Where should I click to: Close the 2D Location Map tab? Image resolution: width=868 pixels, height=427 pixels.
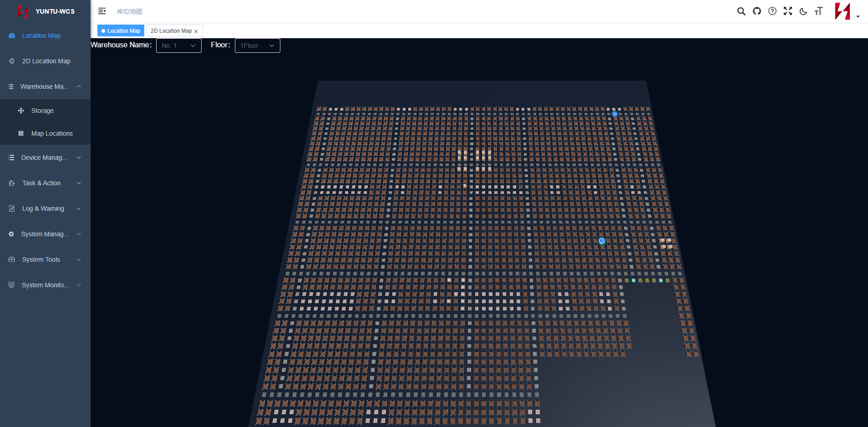point(196,31)
